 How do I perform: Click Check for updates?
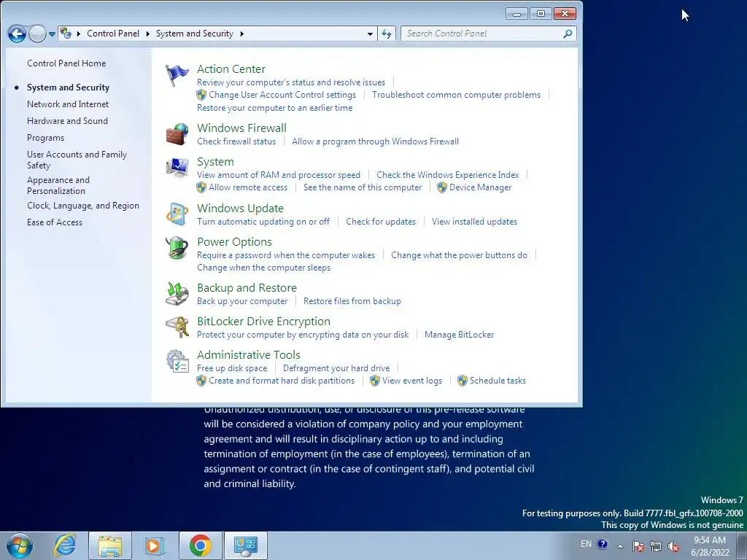coord(381,222)
